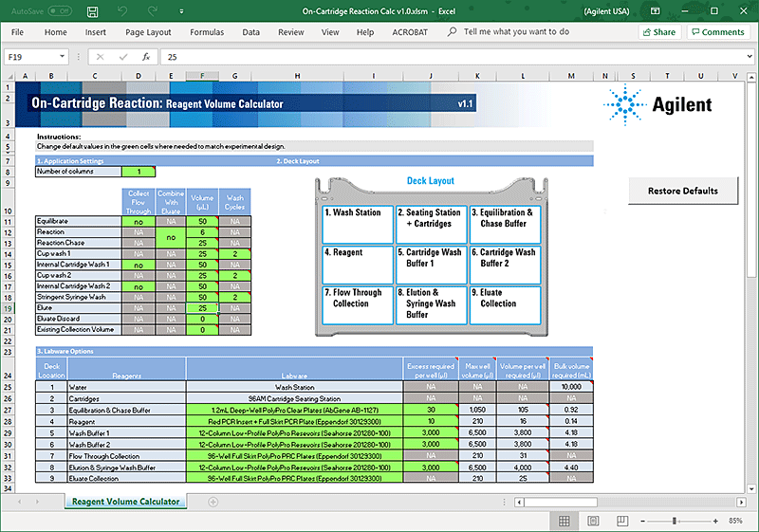This screenshot has height=532, width=759.
Task: Expand the formula bar
Action: pos(748,57)
